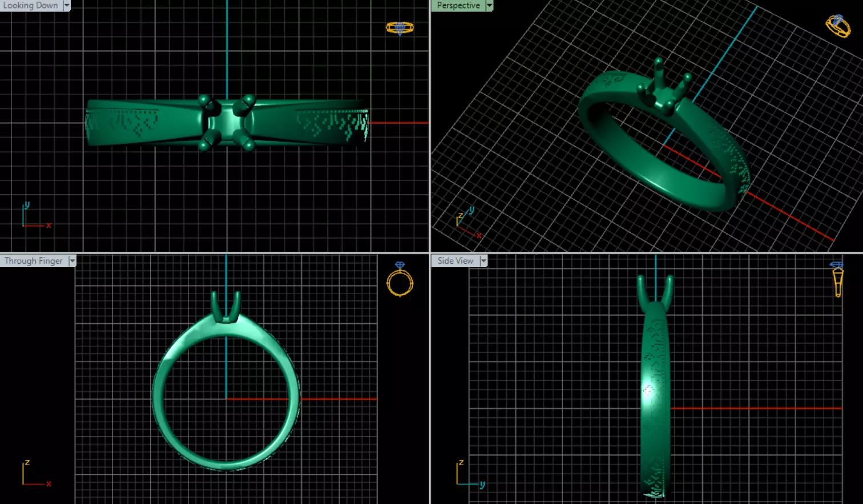Click the ring orientation icon in Looking Down view

click(x=400, y=27)
